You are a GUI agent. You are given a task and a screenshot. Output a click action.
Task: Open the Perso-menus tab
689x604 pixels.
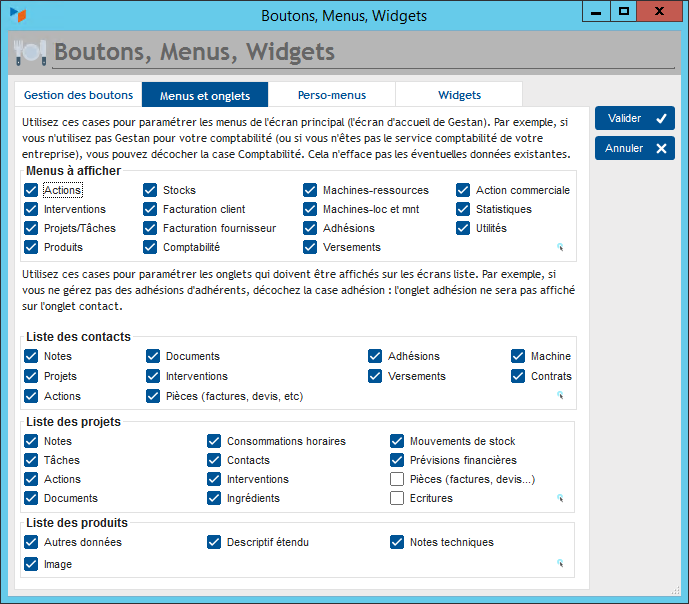pos(332,95)
